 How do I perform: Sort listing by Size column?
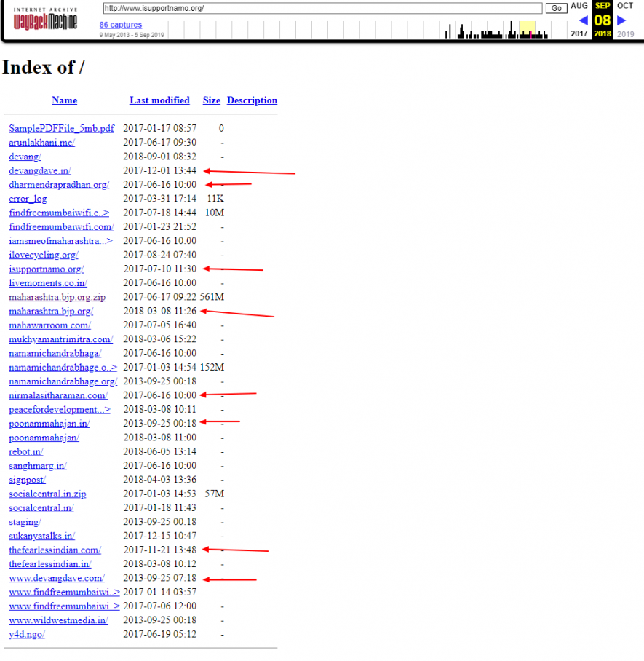pos(212,100)
